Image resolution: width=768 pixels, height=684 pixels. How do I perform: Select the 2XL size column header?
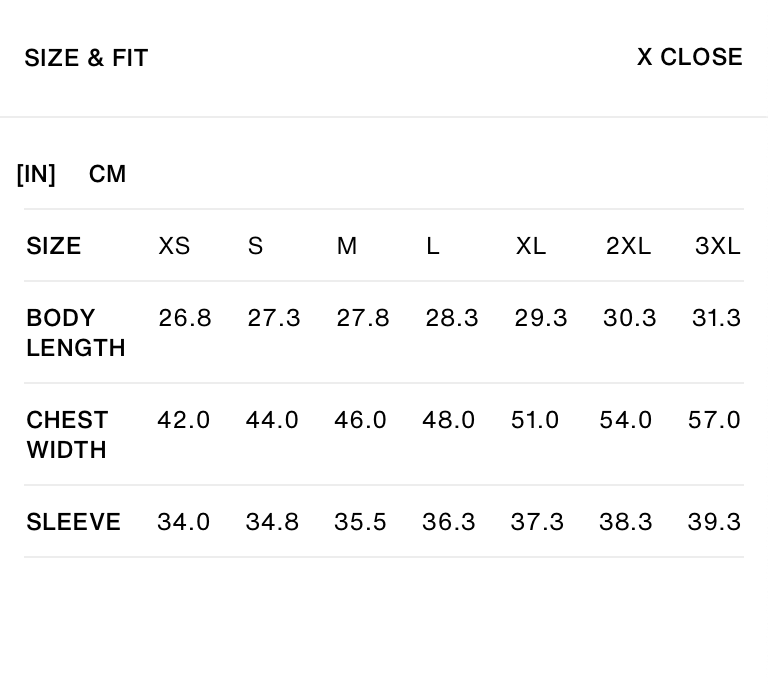point(628,246)
